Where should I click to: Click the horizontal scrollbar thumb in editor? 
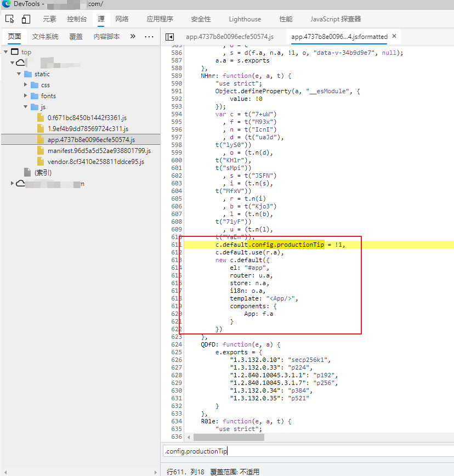[x=229, y=437]
